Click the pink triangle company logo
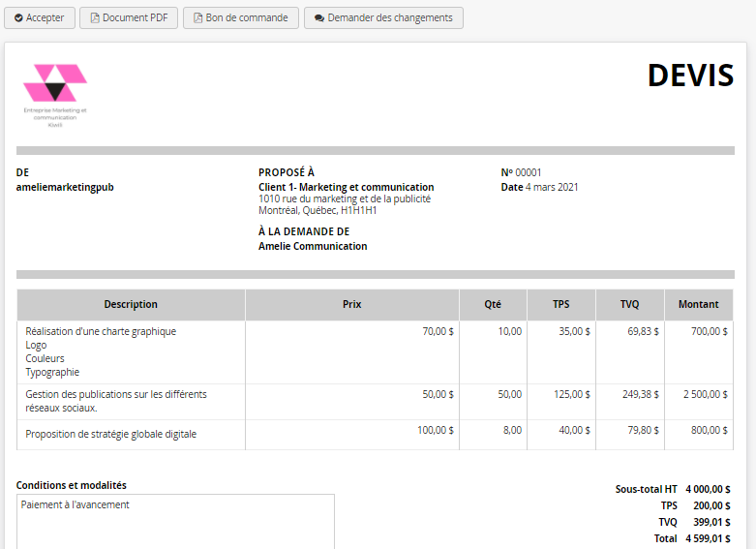 tap(54, 83)
